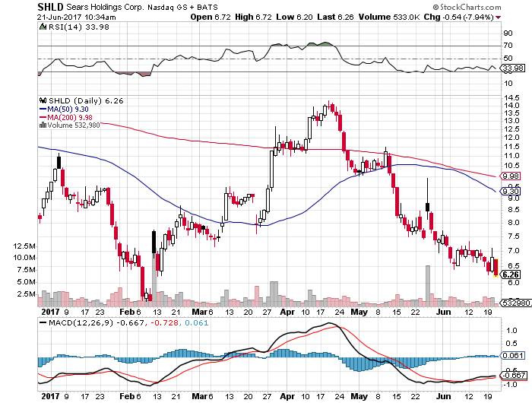
Task: Select the SHLD ticker symbol heading
Action: (x=50, y=7)
